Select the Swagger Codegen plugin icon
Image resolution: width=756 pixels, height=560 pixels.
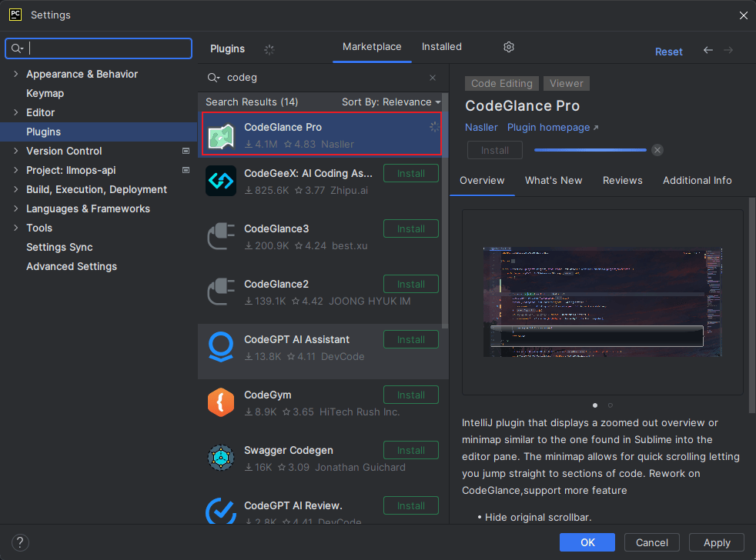coord(221,458)
